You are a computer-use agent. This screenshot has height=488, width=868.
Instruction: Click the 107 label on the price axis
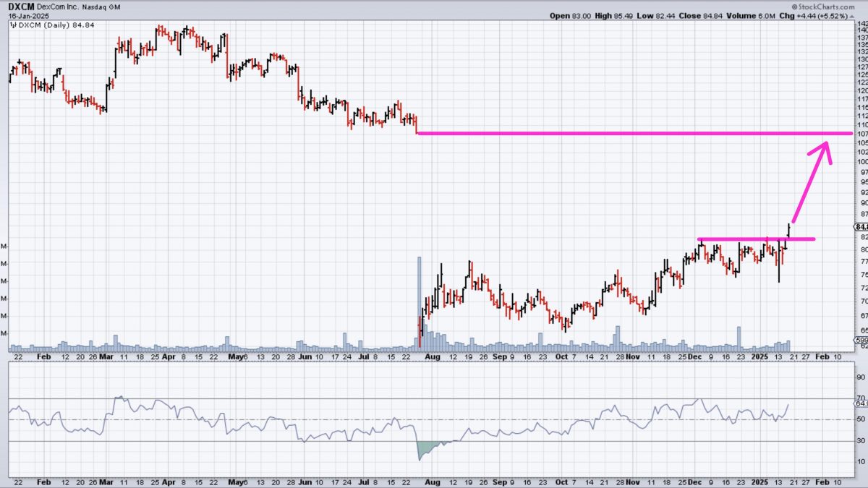point(862,134)
